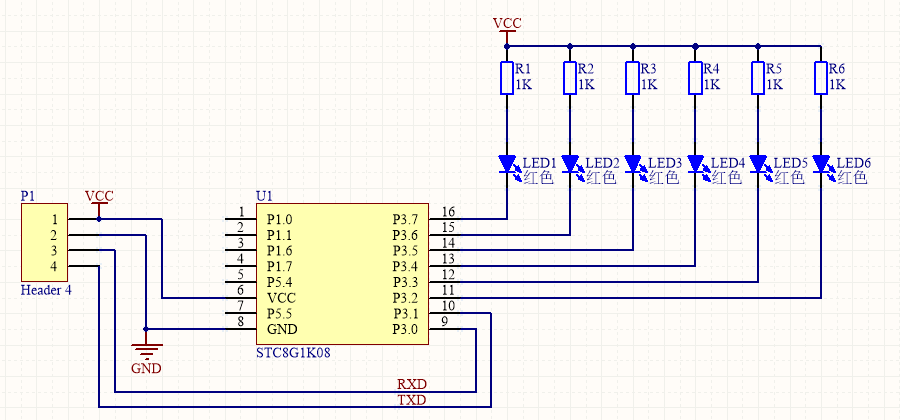Screen dimensions: 900x420
Task: Click the TXD net label
Action: pos(413,400)
